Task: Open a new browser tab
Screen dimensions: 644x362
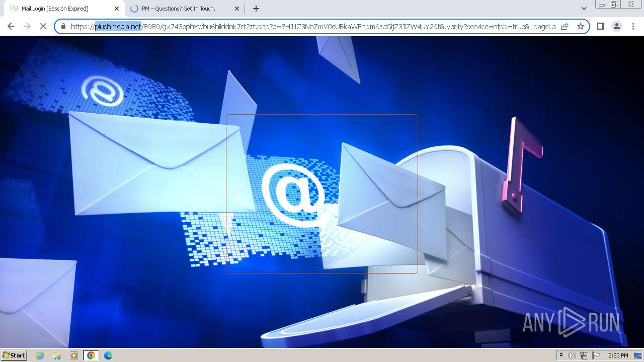Action: pyautogui.click(x=256, y=9)
